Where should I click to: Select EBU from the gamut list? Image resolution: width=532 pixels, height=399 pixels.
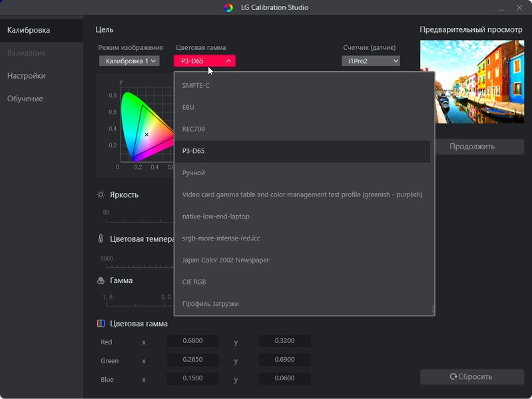302,107
